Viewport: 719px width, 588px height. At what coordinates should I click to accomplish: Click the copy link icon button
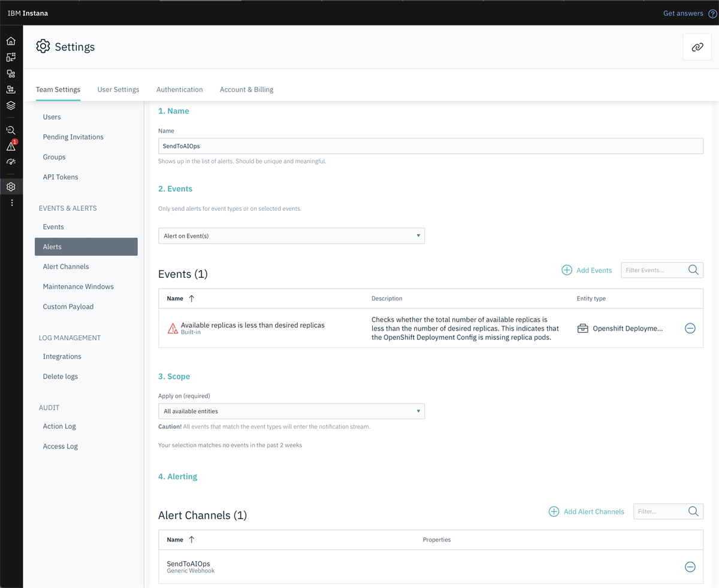tap(697, 47)
